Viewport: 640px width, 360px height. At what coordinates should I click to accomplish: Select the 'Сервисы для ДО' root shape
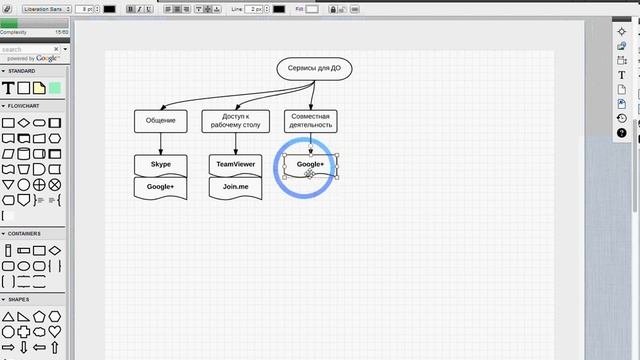point(314,69)
